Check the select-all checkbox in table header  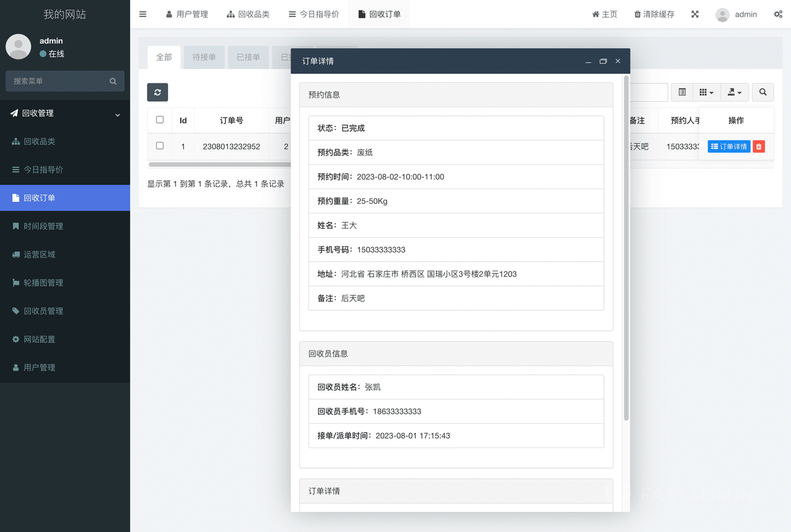click(160, 120)
